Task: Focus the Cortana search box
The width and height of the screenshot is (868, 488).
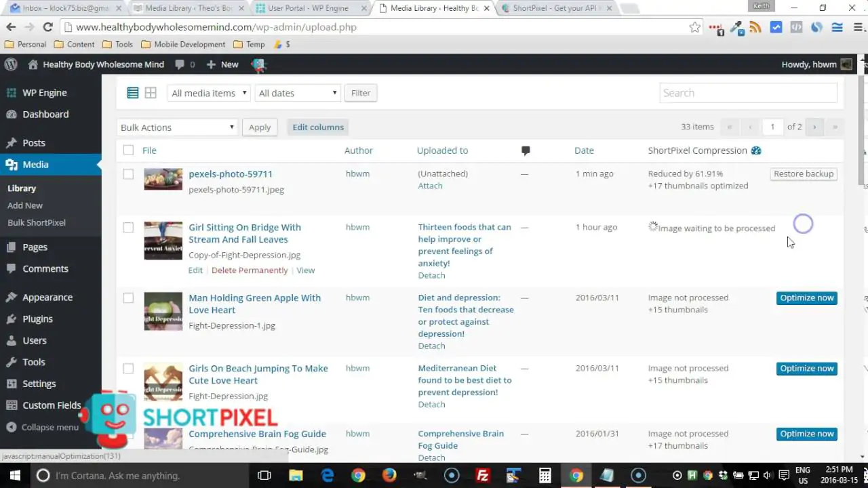Action: pos(141,475)
